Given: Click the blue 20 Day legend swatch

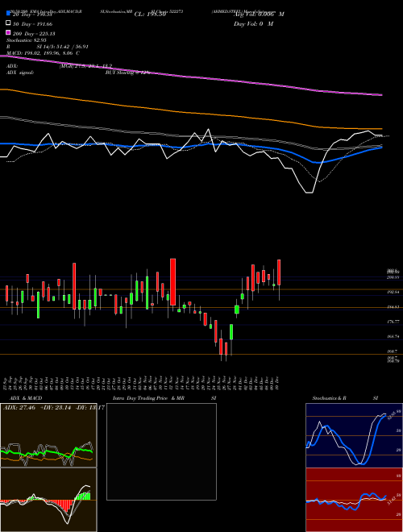Looking at the screenshot, I should point(8,13).
